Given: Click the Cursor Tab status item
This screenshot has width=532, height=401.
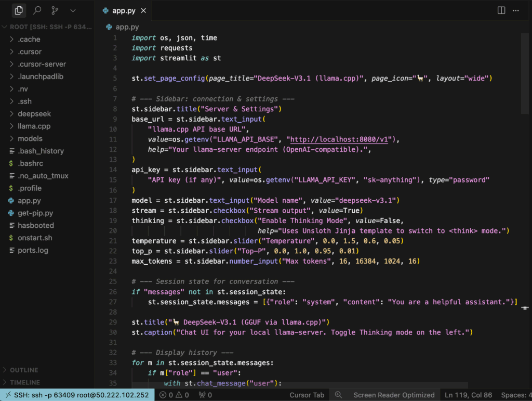Looking at the screenshot, I should coord(307,395).
